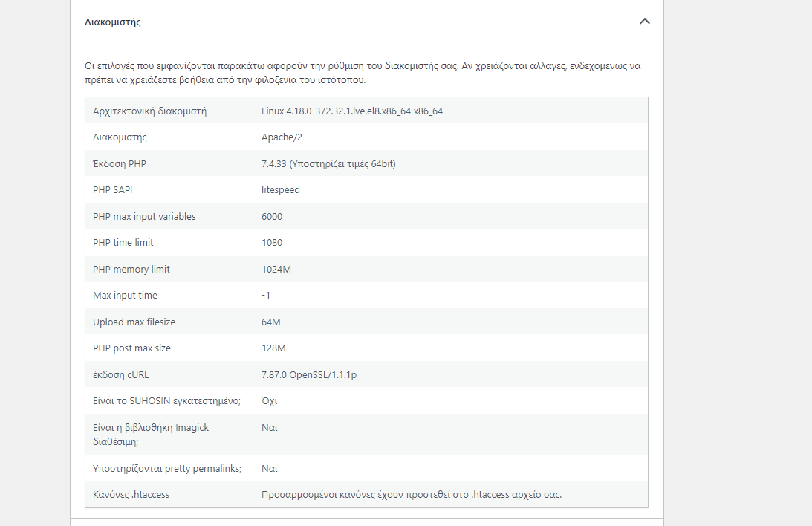Select the βιβλιοθήκη Imagick διαθέσιμη label
This screenshot has width=812, height=526.
click(x=151, y=435)
